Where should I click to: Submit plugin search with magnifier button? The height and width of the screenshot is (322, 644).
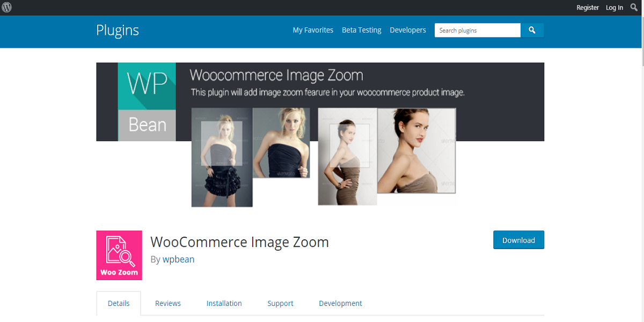532,31
